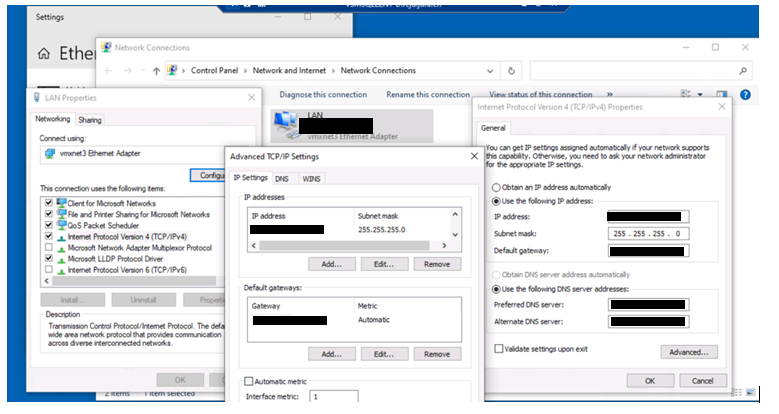Uncheck Internet Protocol Version 4 (TCP/IPv4)
This screenshot has width=779, height=414.
click(49, 236)
